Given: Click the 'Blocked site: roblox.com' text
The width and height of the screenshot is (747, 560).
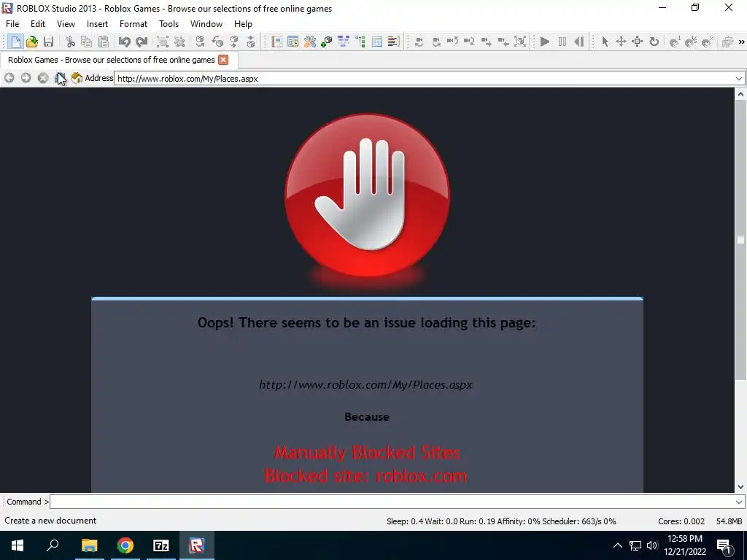Looking at the screenshot, I should click(x=366, y=475).
